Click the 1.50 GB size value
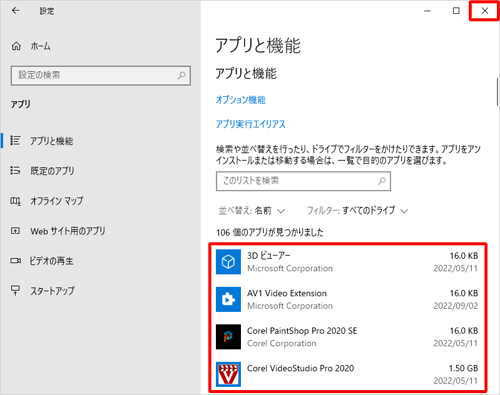Image resolution: width=500 pixels, height=395 pixels. (x=463, y=368)
